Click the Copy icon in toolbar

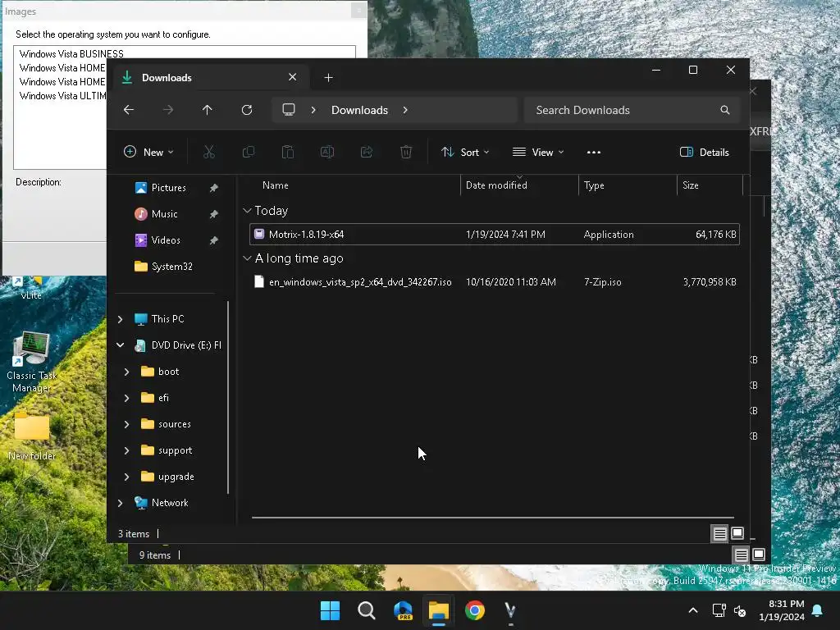point(248,152)
